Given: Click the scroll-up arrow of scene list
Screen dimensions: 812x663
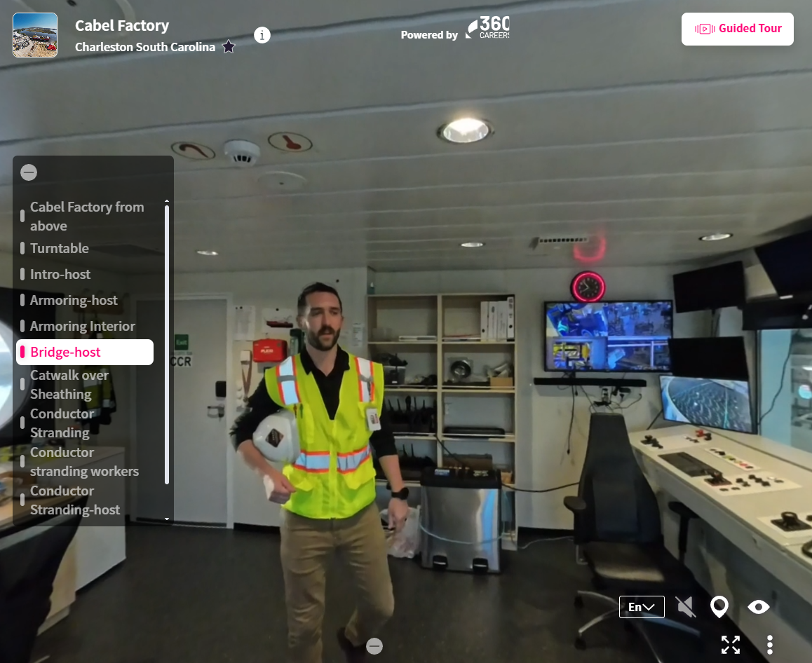Looking at the screenshot, I should [x=167, y=201].
